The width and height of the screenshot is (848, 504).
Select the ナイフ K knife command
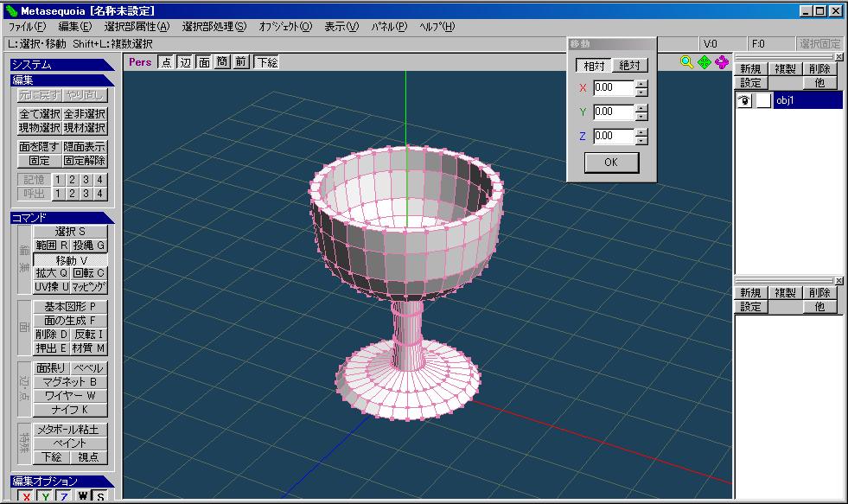(x=70, y=410)
